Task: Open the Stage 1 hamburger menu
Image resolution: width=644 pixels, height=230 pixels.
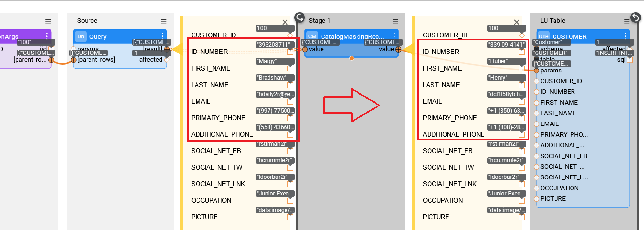Action: click(x=395, y=22)
